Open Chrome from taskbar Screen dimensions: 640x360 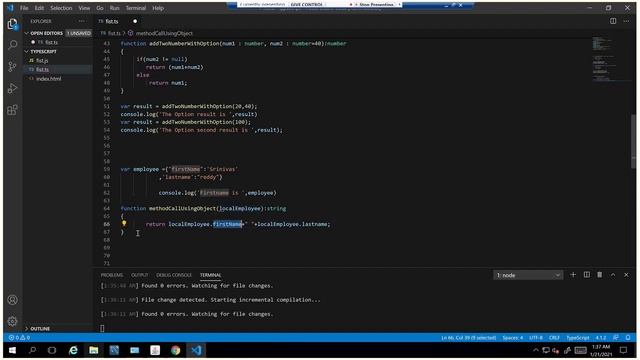(176, 350)
